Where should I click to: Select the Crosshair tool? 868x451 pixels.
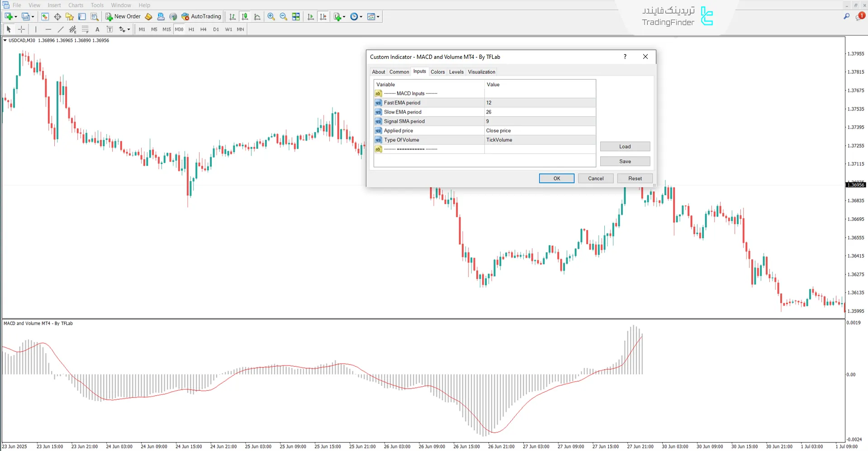21,29
